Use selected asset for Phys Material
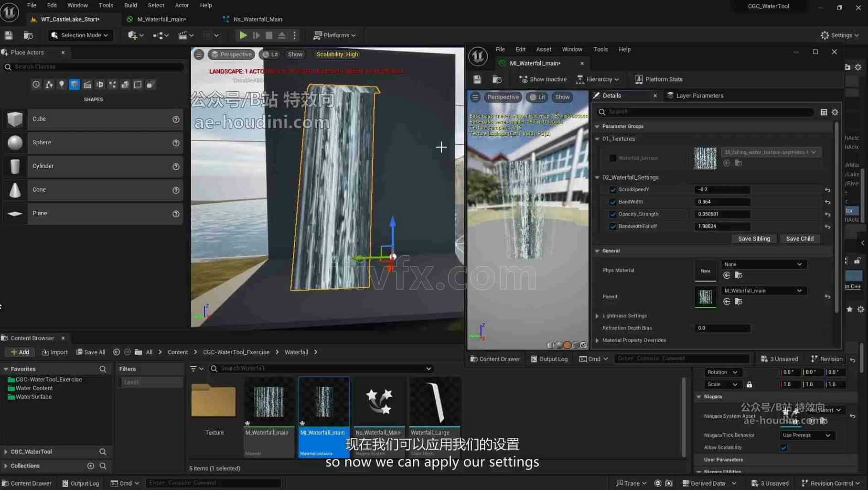Viewport: 868px width, 490px height. point(727,275)
